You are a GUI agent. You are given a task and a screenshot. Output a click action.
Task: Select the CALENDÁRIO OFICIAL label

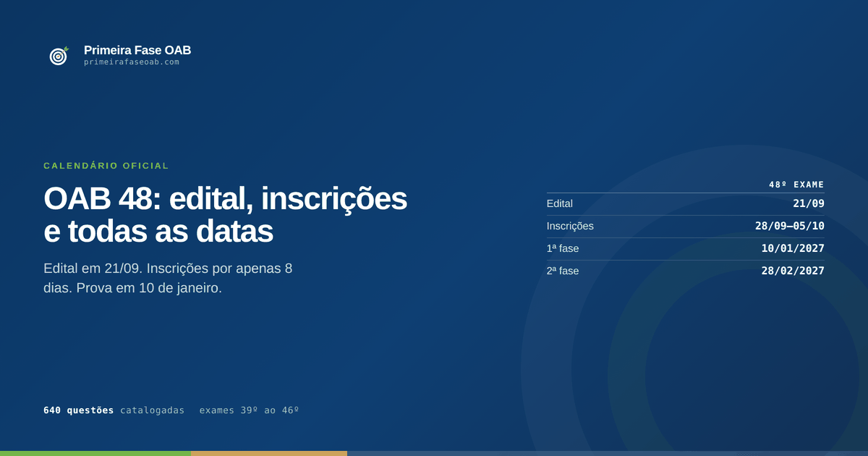(106, 166)
